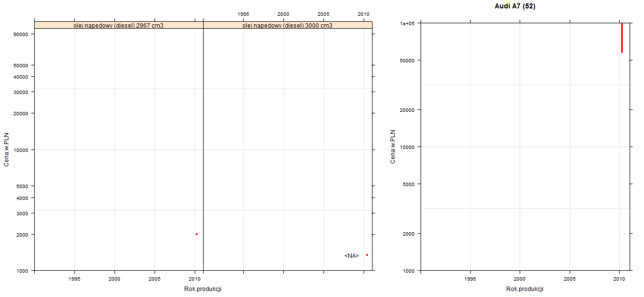
Task: Select the 'olej napedowy (diesel) 3000 cm3' panel strip
Action: pyautogui.click(x=288, y=25)
